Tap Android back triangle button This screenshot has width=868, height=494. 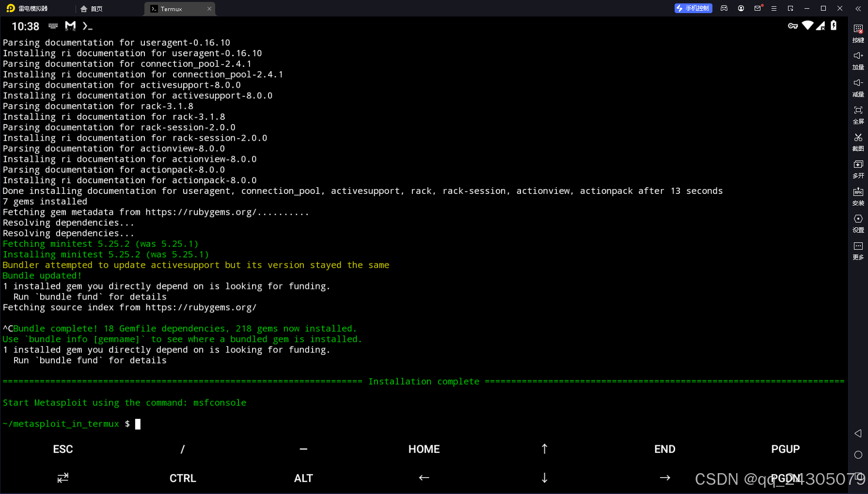(858, 433)
